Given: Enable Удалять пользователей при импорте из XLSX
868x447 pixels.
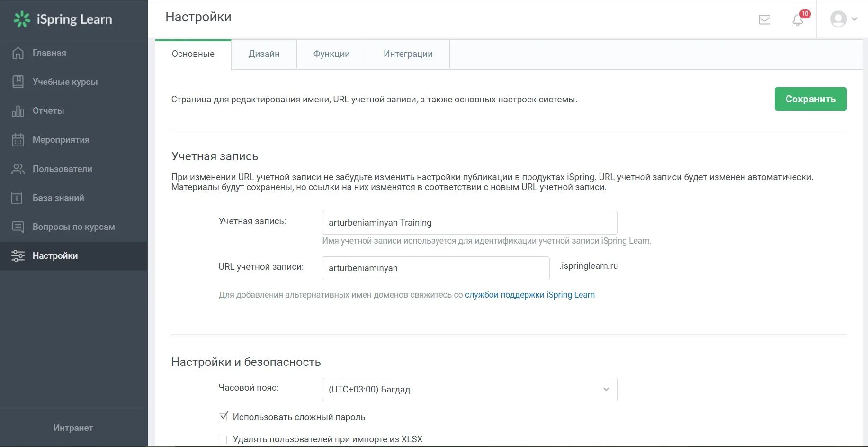Looking at the screenshot, I should tap(223, 439).
